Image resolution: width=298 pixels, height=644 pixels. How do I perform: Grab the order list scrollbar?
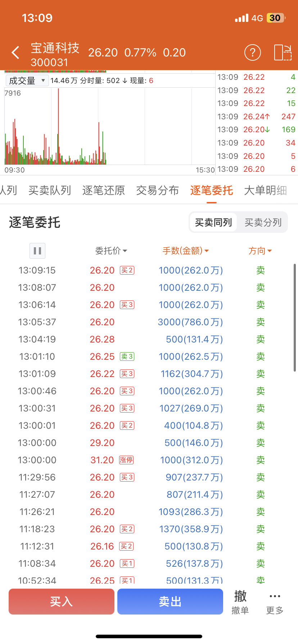[295, 318]
